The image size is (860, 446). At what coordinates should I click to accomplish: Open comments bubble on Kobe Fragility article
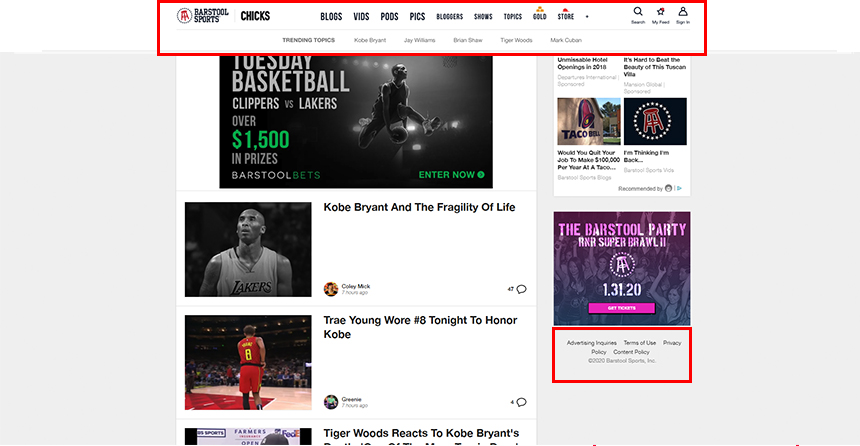[x=521, y=289]
